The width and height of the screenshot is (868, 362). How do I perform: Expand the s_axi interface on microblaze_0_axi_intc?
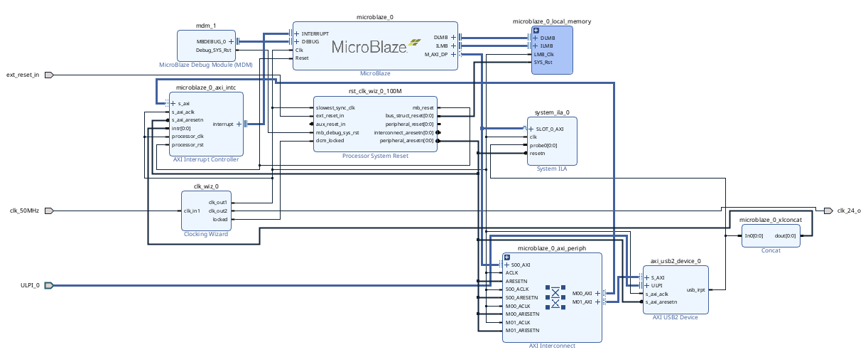click(173, 103)
